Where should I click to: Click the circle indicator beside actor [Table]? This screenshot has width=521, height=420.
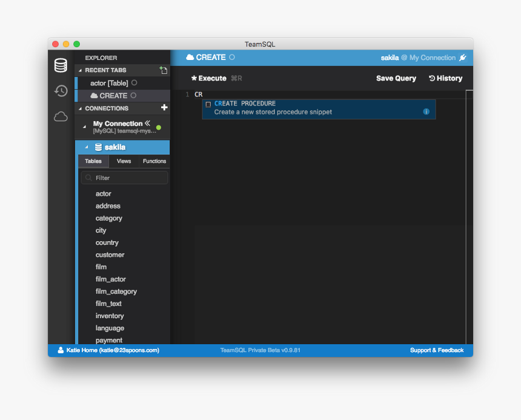tap(134, 83)
